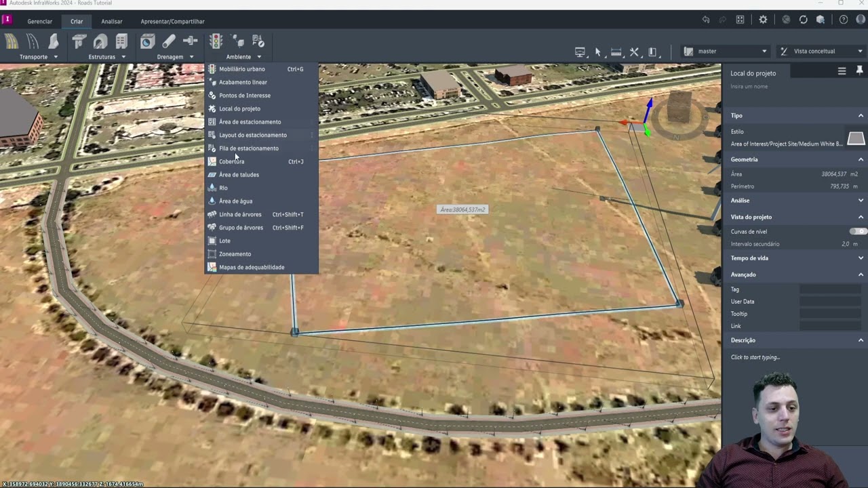Choose Mapas de adequabilidade menu entry

point(261,267)
